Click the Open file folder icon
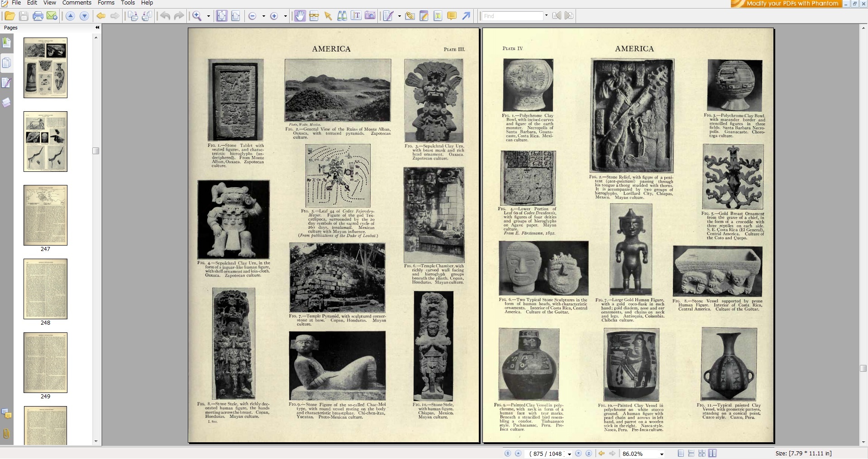 [10, 16]
